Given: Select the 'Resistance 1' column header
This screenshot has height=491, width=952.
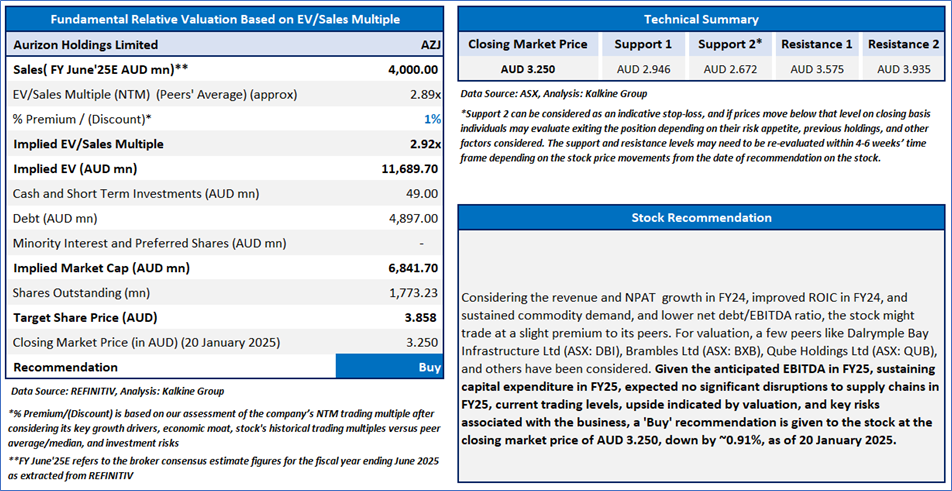Looking at the screenshot, I should pyautogui.click(x=816, y=44).
